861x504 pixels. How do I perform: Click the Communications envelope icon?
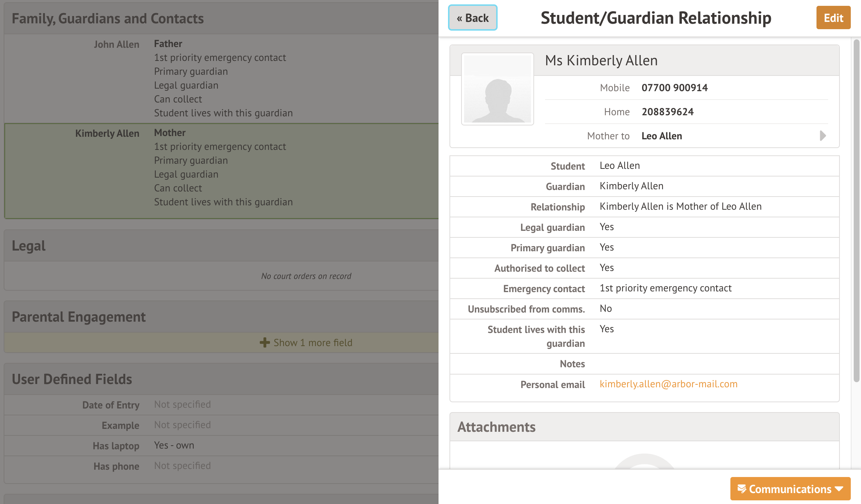[741, 489]
